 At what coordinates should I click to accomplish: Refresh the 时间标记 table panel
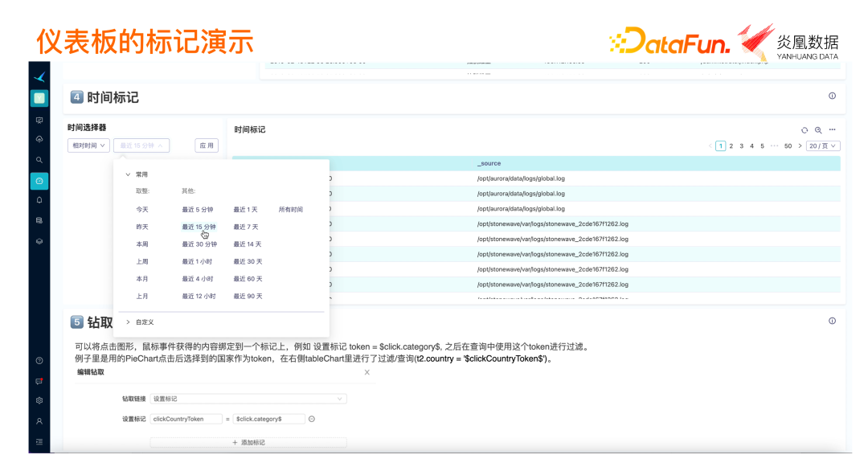point(805,130)
